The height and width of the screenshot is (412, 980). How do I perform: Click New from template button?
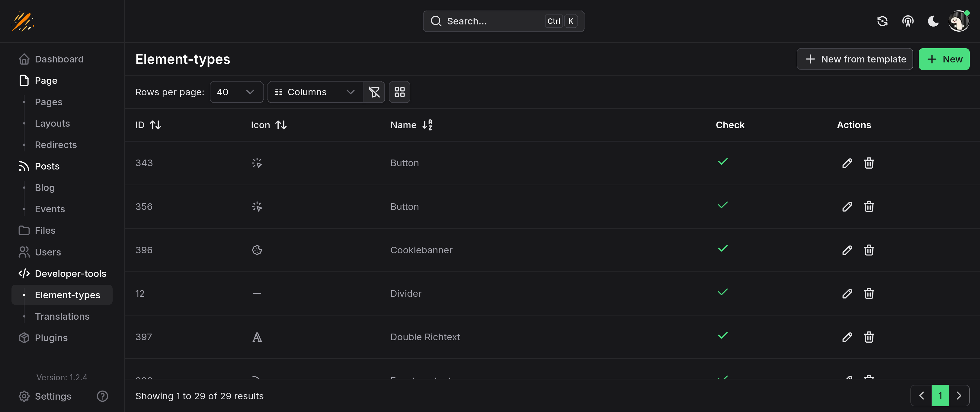tap(854, 59)
